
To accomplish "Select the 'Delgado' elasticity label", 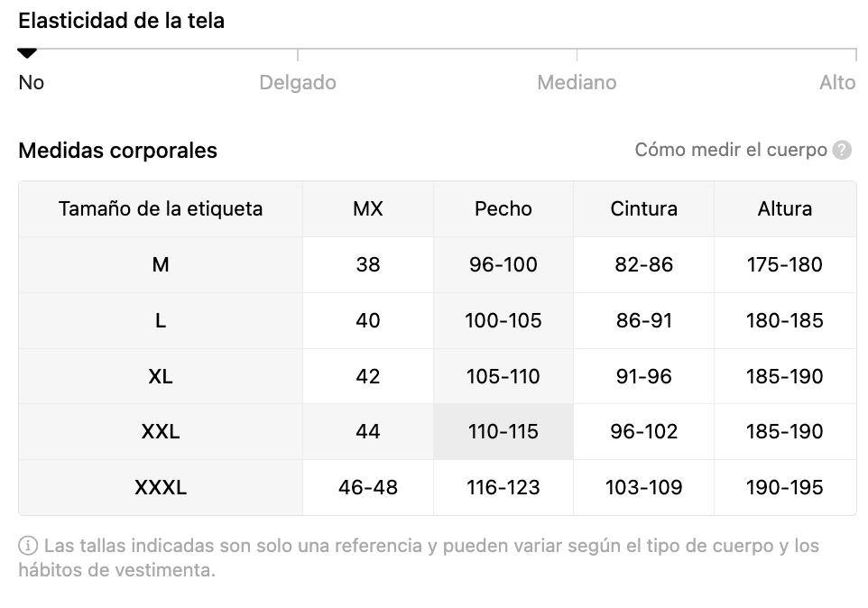I will click(x=298, y=82).
